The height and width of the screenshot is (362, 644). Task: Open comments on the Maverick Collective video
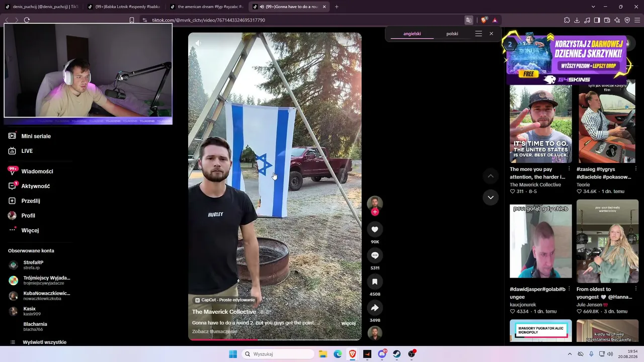[375, 255]
